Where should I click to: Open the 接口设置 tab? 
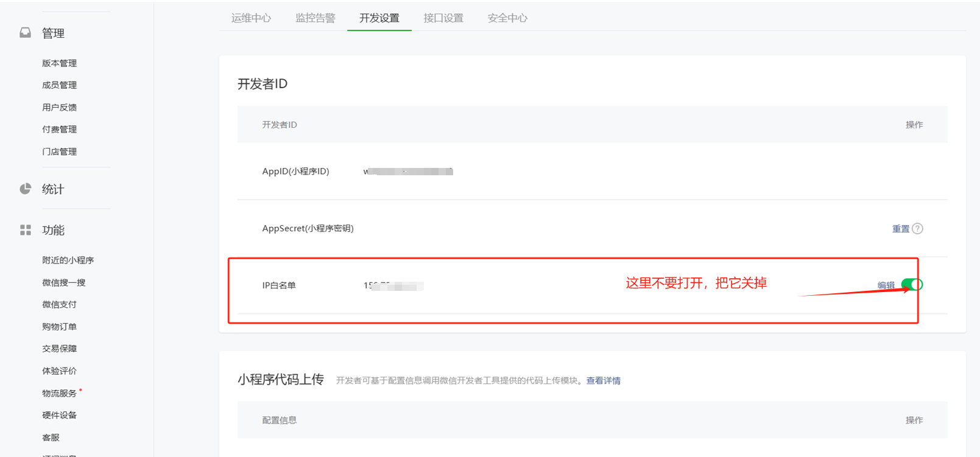[x=443, y=18]
